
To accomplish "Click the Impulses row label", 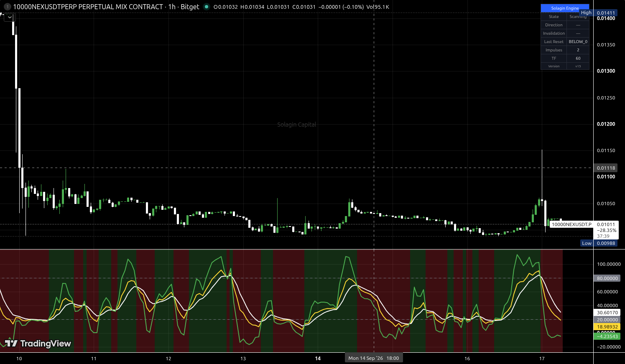I will [x=554, y=50].
